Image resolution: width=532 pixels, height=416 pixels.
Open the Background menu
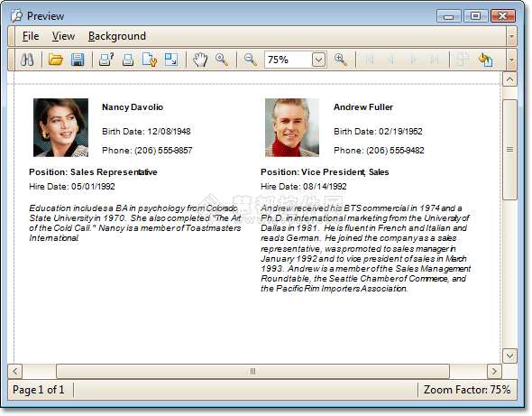click(x=117, y=36)
